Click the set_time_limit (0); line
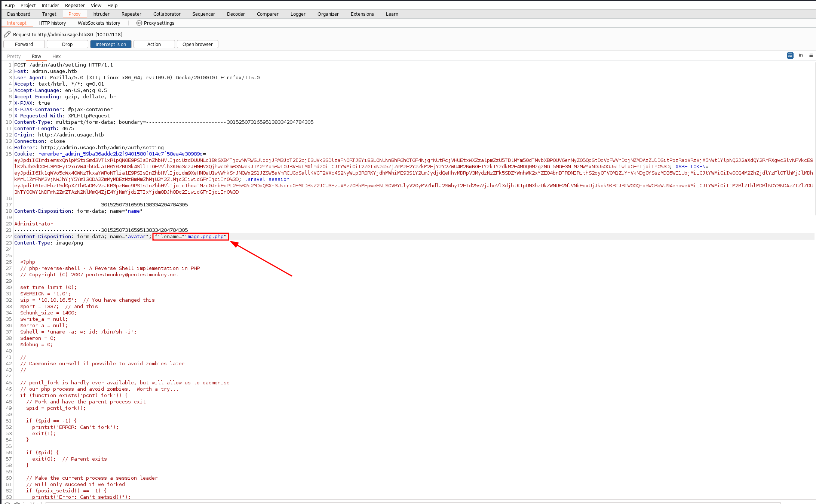 49,287
